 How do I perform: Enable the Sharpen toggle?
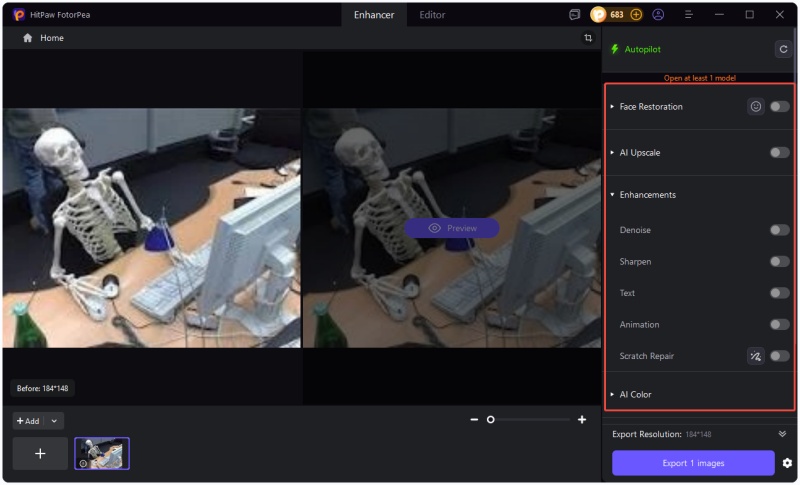coord(779,262)
